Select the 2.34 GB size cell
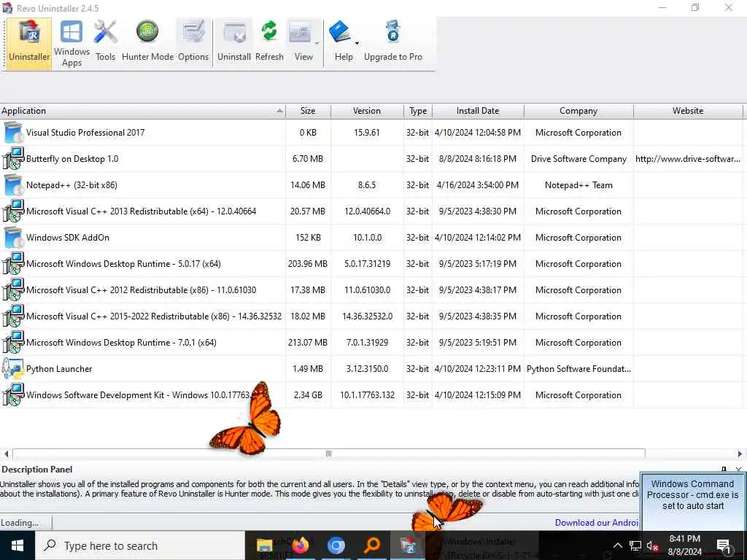The image size is (747, 560). (x=308, y=395)
